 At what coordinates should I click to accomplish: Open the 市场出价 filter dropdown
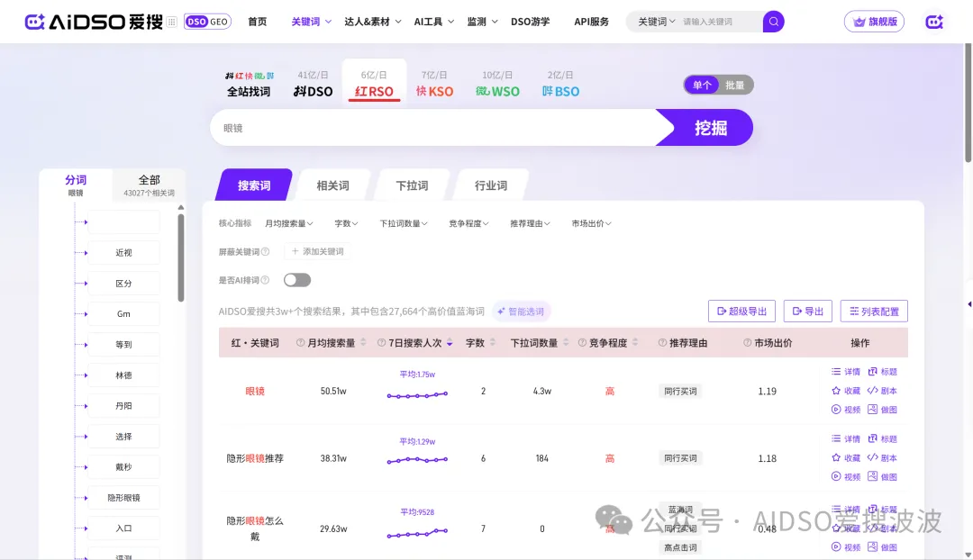(591, 223)
